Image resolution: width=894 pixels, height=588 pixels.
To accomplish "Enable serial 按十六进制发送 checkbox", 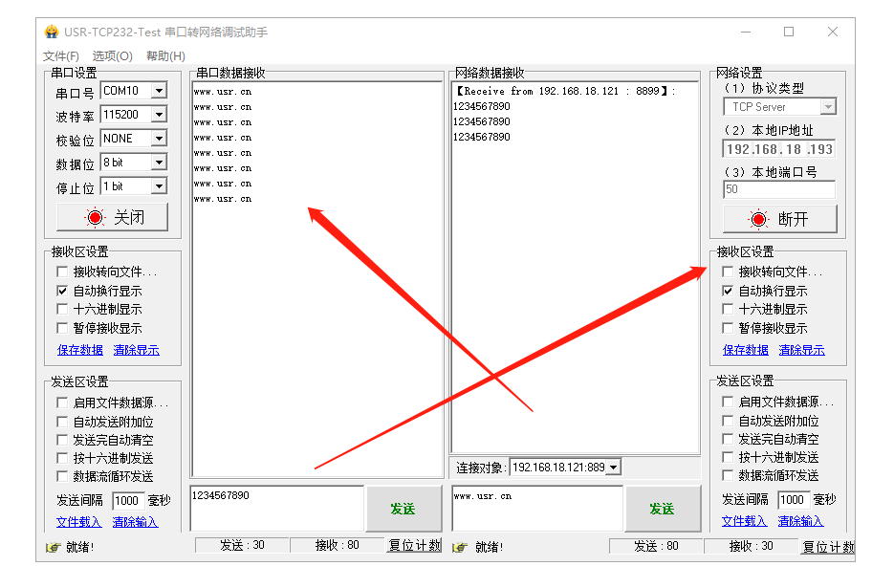I will pyautogui.click(x=62, y=458).
